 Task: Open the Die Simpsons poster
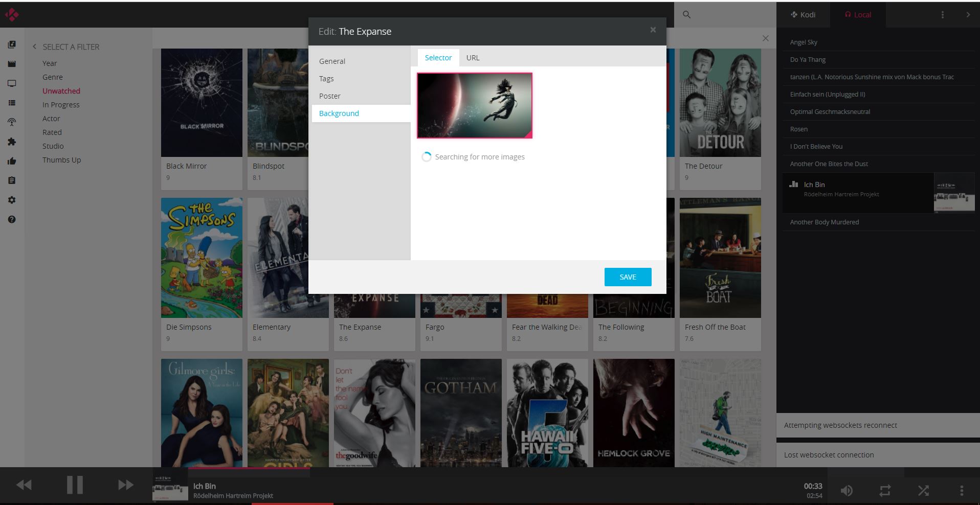pos(202,258)
